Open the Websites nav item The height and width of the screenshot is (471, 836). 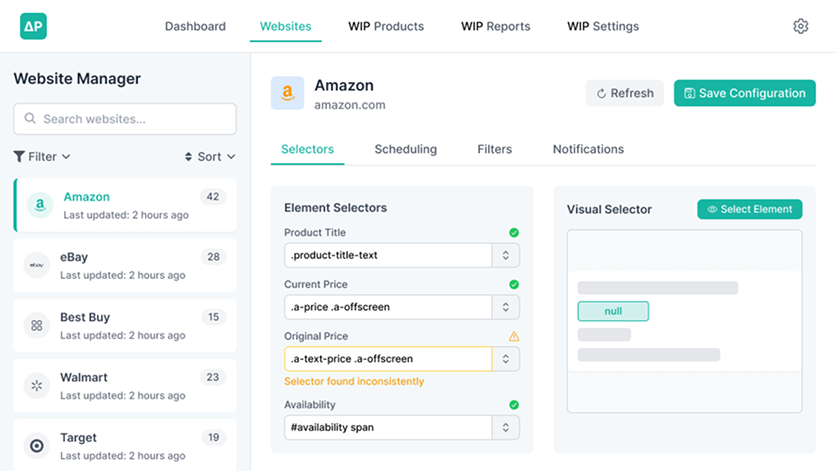click(x=285, y=26)
